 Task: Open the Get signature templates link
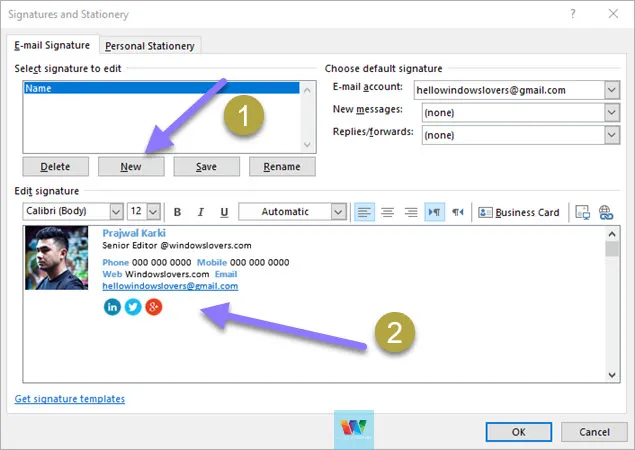click(70, 399)
